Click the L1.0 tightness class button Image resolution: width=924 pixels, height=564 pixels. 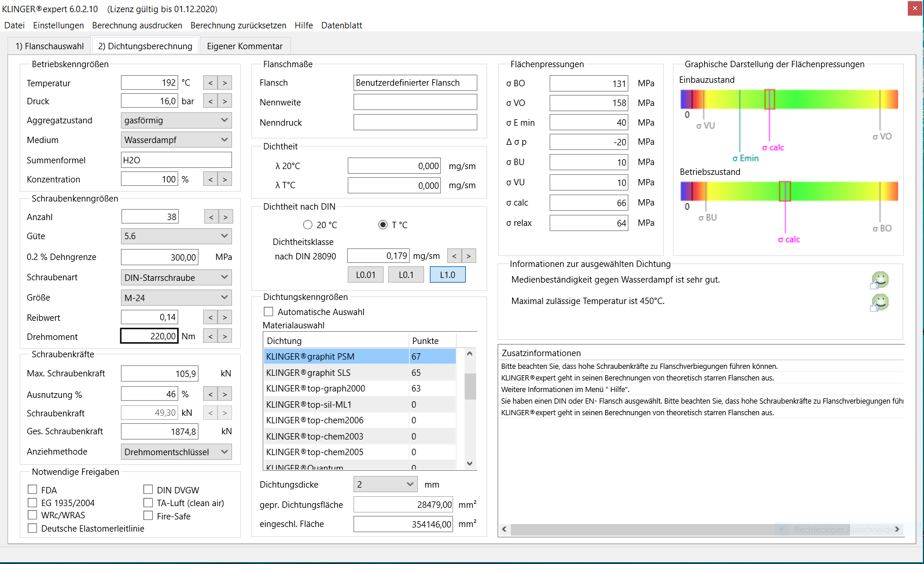click(x=448, y=274)
